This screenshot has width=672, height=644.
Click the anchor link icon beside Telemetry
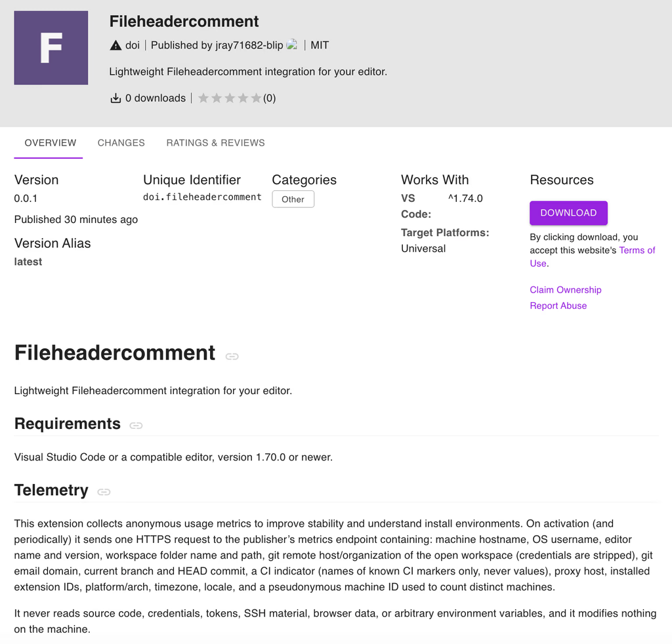pos(104,492)
